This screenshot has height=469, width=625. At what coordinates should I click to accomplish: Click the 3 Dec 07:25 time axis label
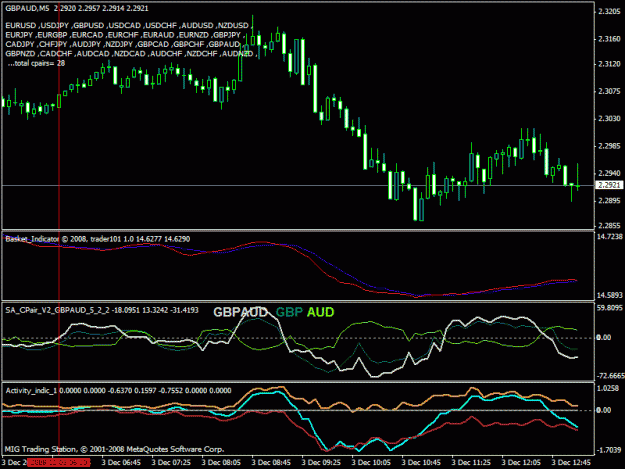(x=171, y=462)
